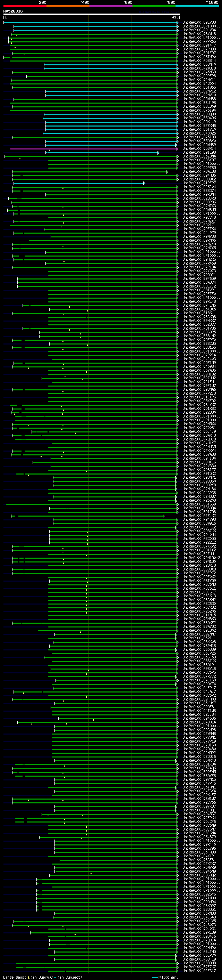Select hit label UniRef100_P94793

coord(199,520)
